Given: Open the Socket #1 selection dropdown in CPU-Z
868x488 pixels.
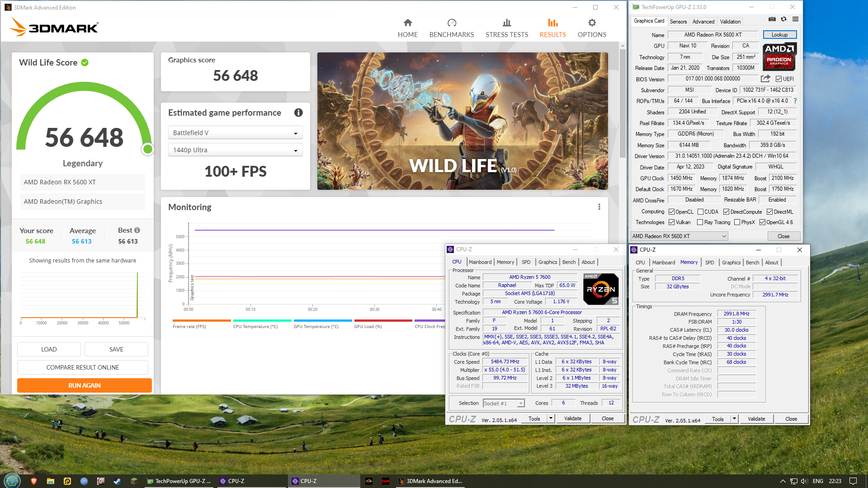Looking at the screenshot, I should click(x=504, y=404).
